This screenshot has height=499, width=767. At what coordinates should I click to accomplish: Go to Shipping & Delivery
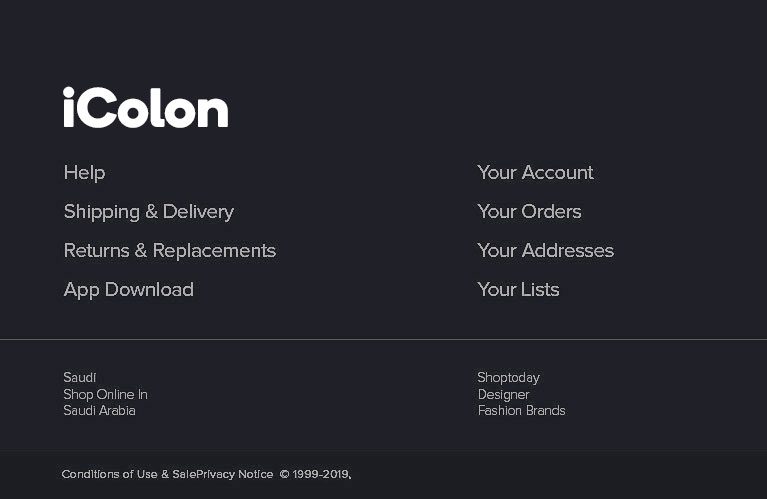[x=148, y=212]
